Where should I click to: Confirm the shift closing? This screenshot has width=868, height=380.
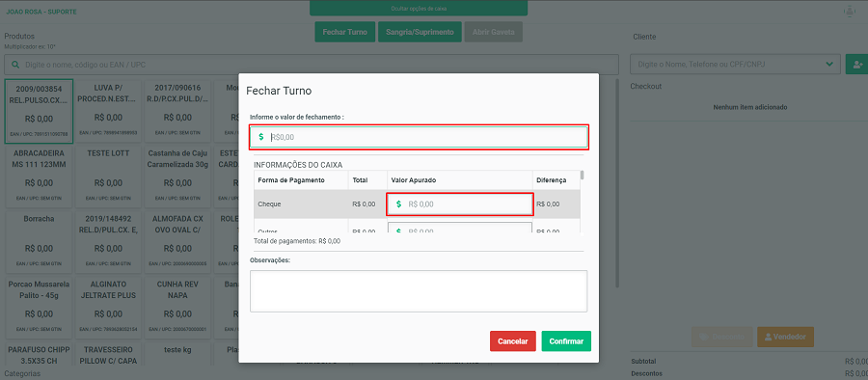566,341
